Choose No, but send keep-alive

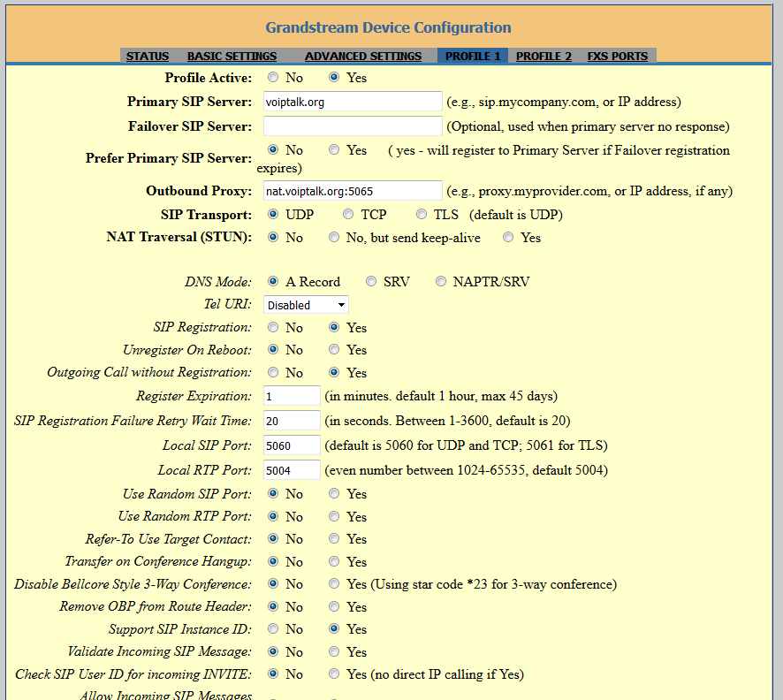click(x=334, y=237)
